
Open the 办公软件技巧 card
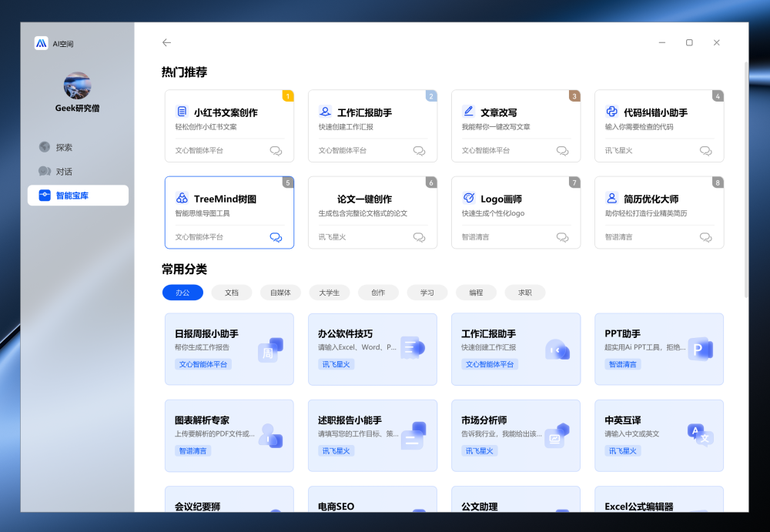372,349
